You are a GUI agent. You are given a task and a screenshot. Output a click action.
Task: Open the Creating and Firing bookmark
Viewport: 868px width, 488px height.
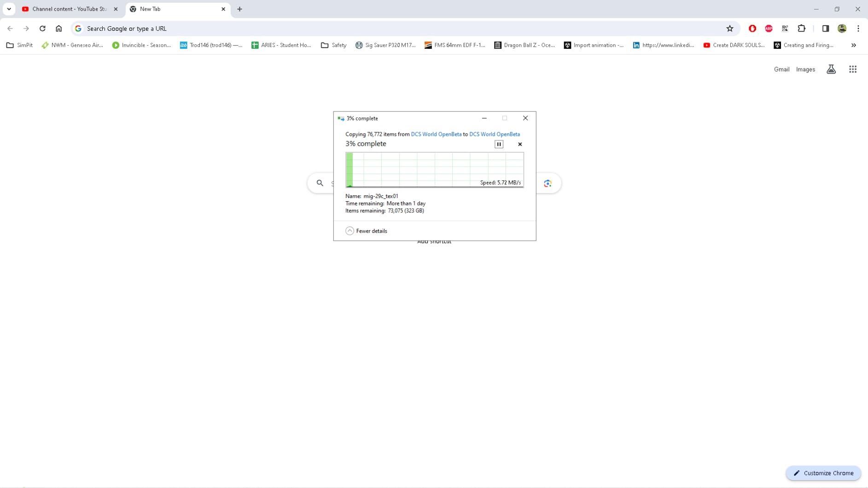804,45
